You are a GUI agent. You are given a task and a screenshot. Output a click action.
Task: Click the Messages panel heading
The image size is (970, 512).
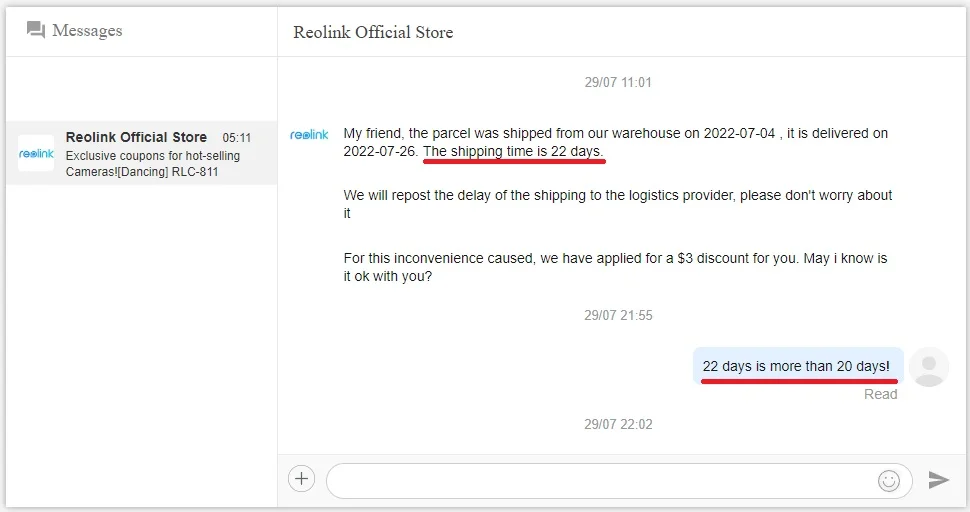pos(87,30)
